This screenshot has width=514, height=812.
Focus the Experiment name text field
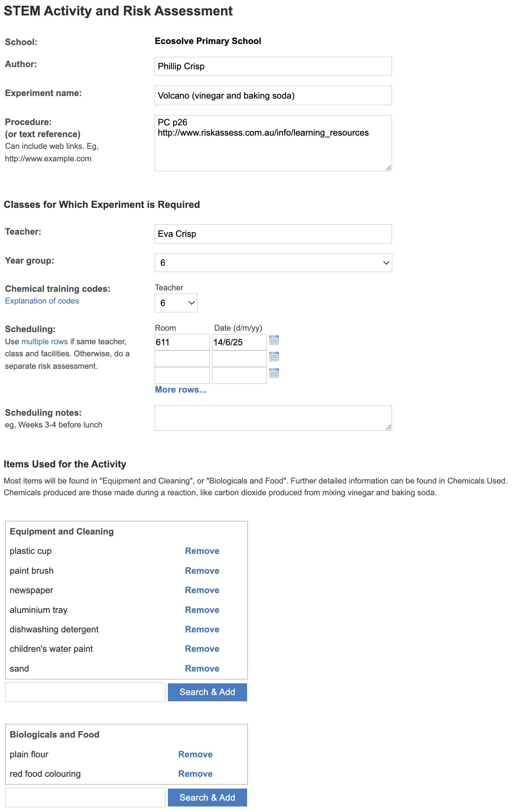click(273, 96)
